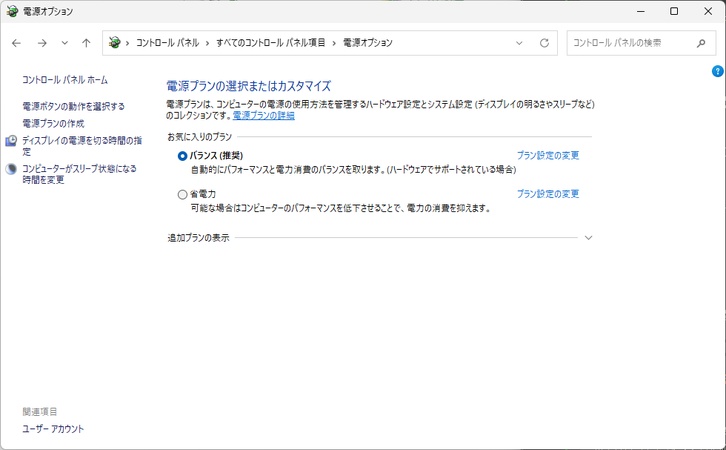Click the 関連項目 label
The height and width of the screenshot is (450, 726).
click(x=40, y=411)
